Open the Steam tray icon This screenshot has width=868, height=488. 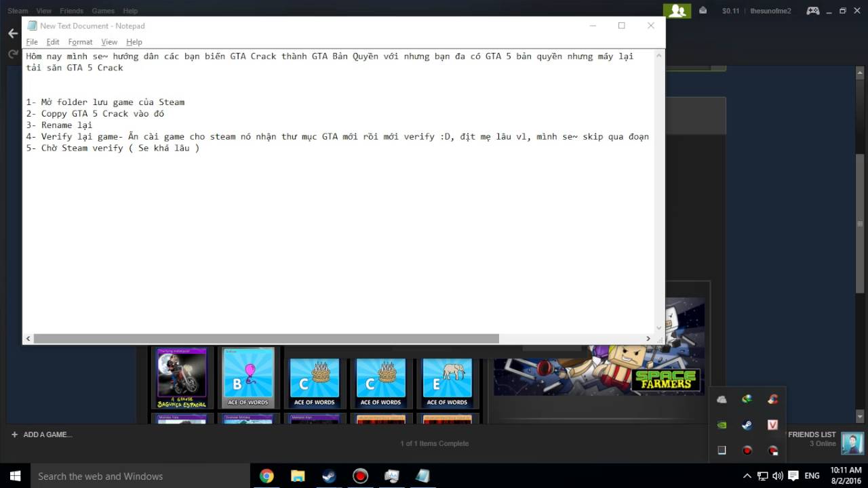pos(747,425)
